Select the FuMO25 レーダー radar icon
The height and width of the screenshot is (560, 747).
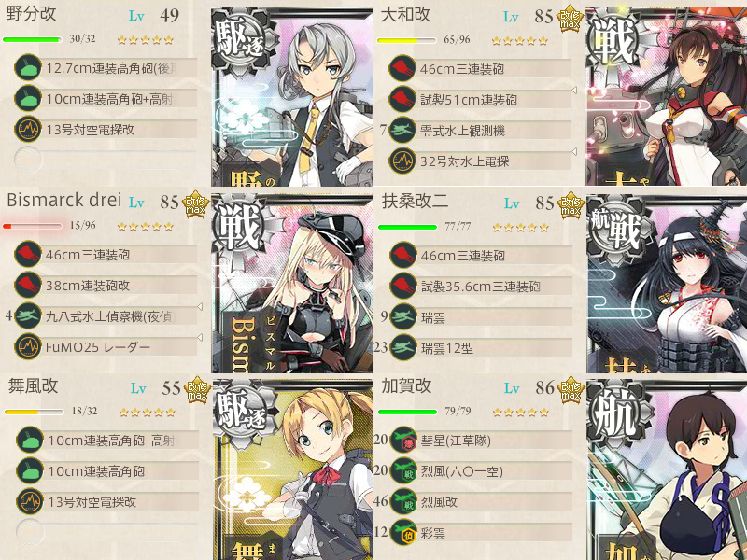tap(28, 346)
